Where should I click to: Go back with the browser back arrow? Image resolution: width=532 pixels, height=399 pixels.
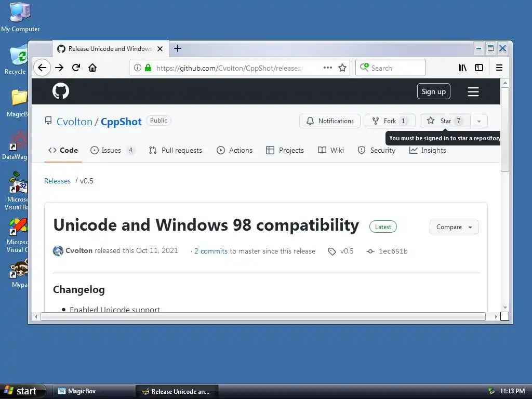[x=42, y=68]
